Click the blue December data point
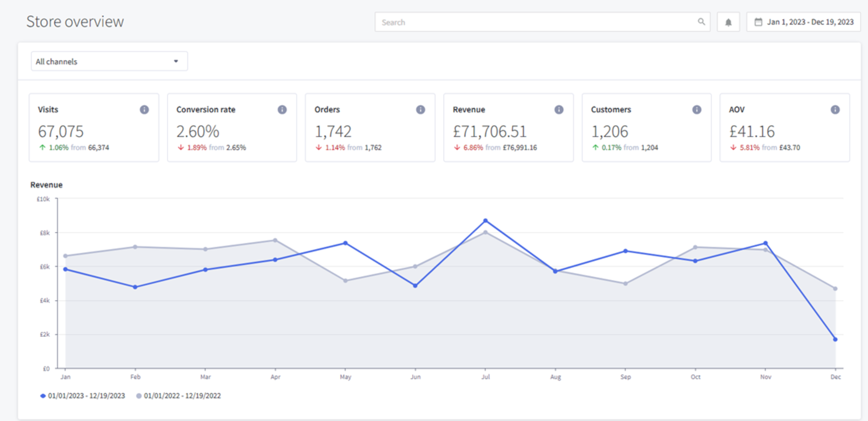Viewport: 868px width, 421px height. [x=835, y=339]
